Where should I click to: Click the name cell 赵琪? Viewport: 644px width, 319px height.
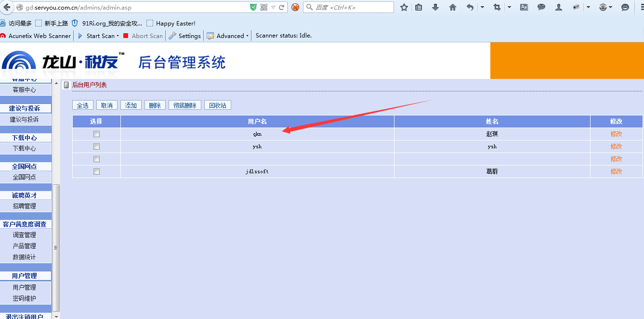point(492,134)
